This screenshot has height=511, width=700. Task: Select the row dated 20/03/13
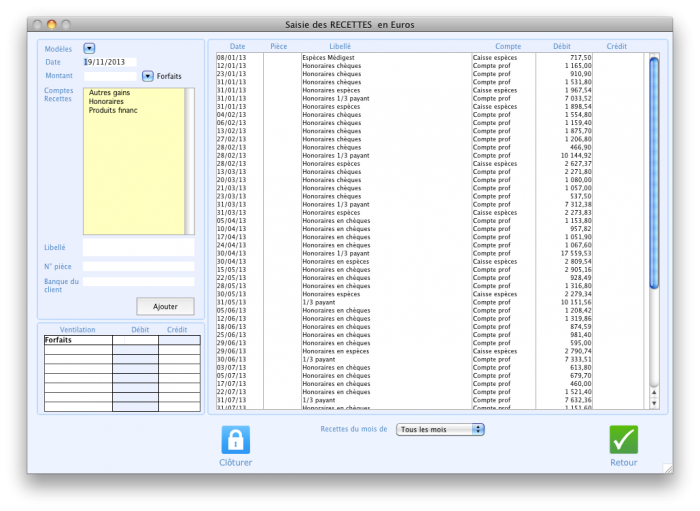click(x=430, y=180)
